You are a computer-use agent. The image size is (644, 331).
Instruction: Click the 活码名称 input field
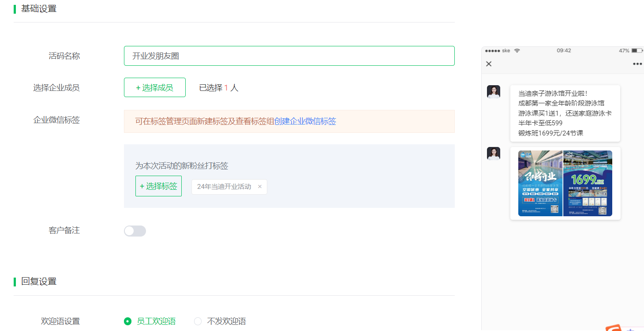pyautogui.click(x=289, y=56)
